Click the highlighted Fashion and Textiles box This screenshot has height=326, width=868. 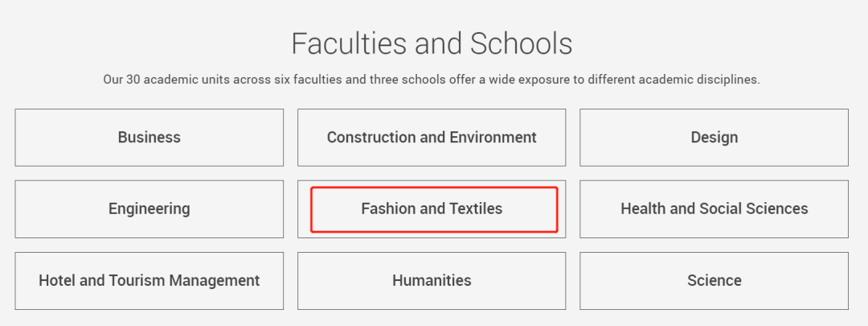(x=433, y=209)
